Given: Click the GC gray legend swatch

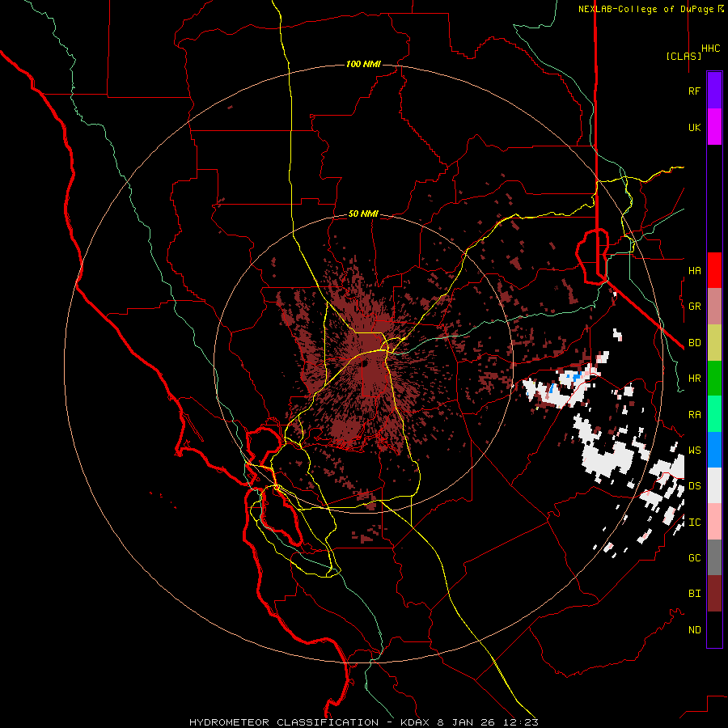Looking at the screenshot, I should 714,557.
